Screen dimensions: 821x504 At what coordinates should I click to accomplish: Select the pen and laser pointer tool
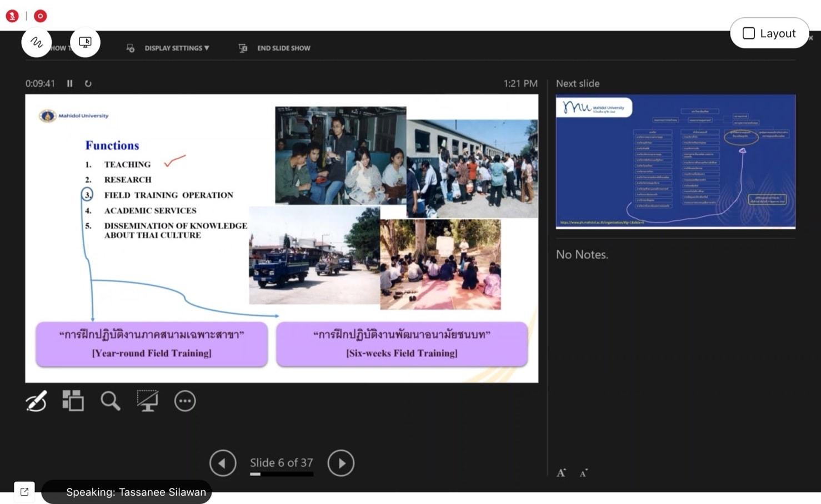coord(37,401)
